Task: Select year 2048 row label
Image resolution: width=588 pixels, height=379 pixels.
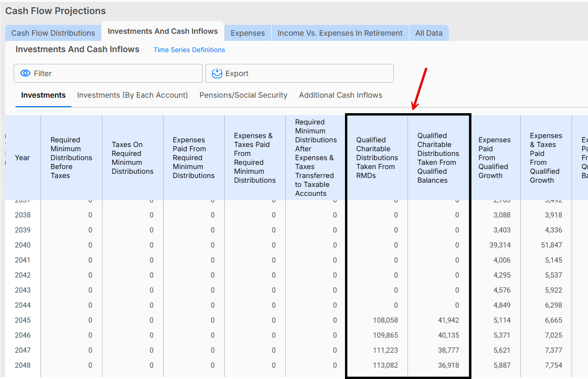Action: pos(23,365)
